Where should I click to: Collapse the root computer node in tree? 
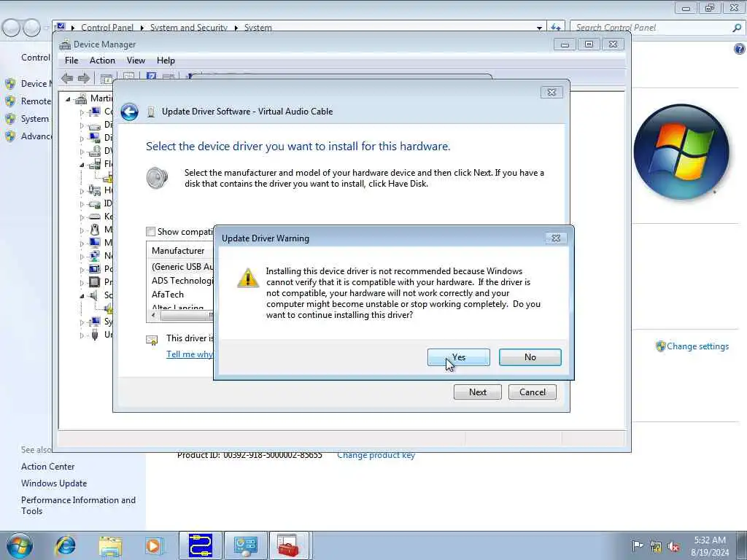point(68,99)
